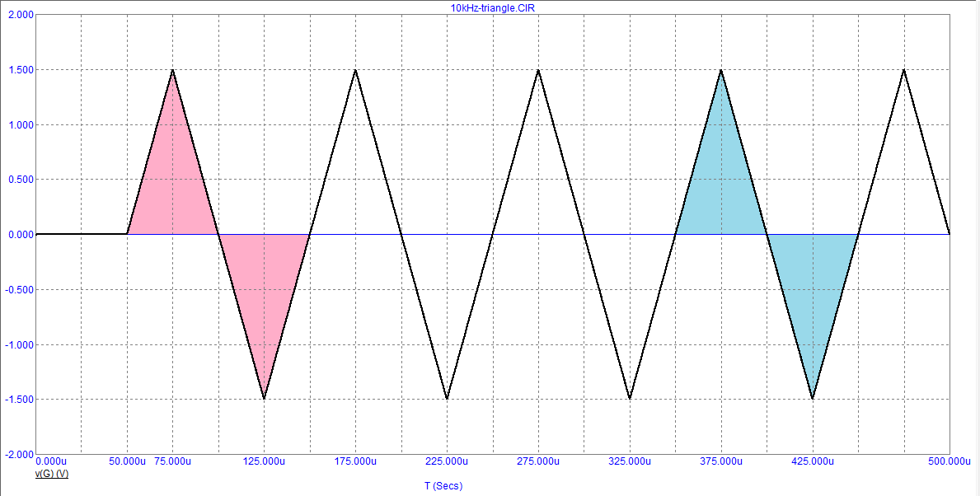Select the v(G) (V) waveform label
980x496 pixels.
click(x=52, y=474)
